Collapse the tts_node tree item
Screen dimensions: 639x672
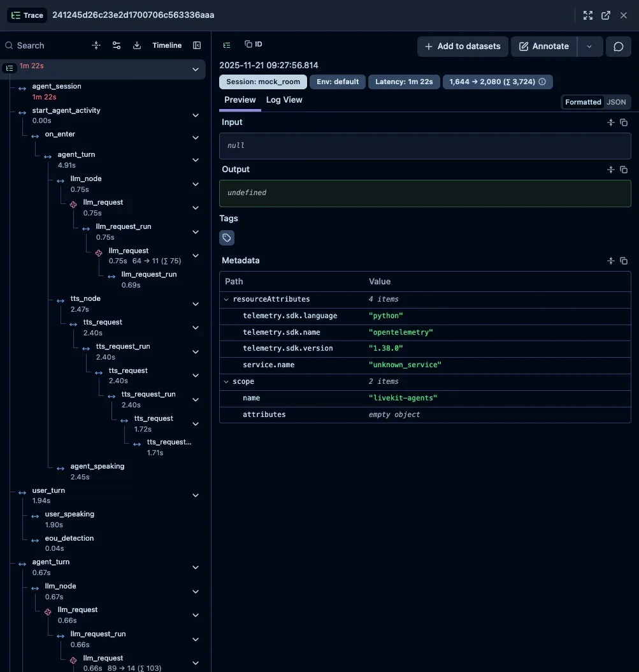[196, 304]
